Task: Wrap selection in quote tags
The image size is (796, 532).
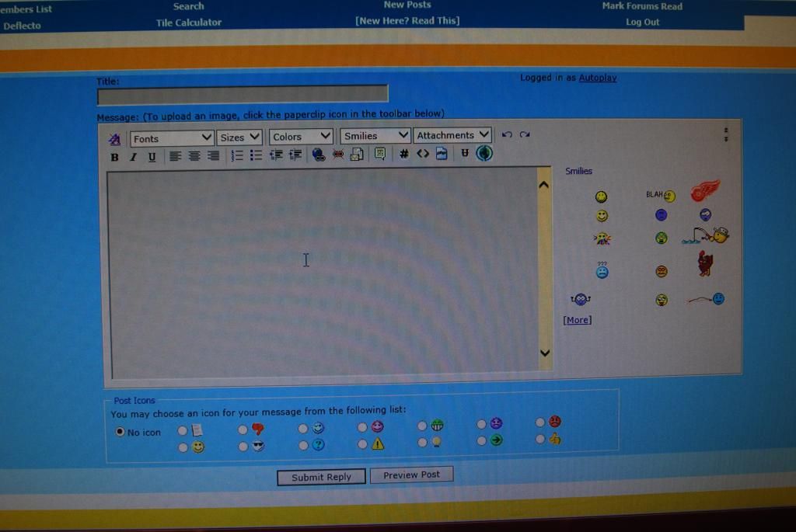Action: pyautogui.click(x=379, y=154)
